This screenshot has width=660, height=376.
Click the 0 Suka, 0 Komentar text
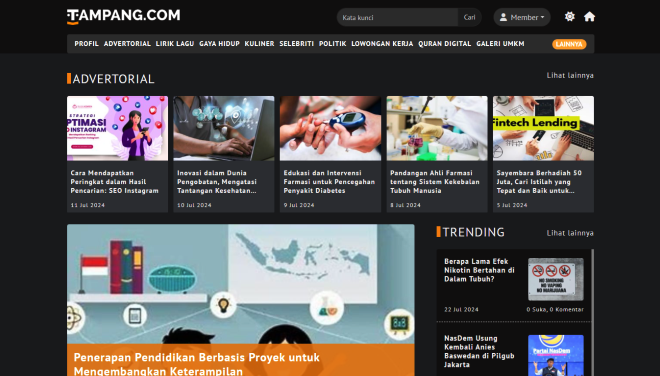[x=555, y=309]
